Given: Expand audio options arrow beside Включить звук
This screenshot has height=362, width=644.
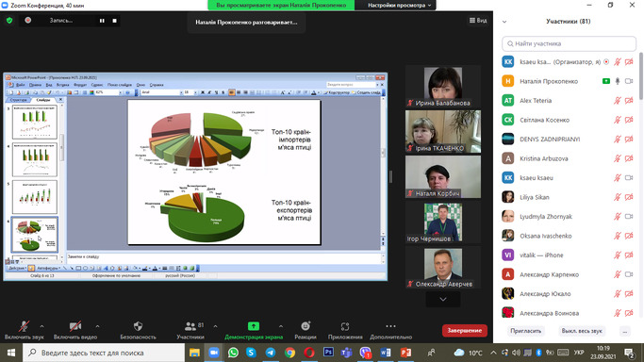Looking at the screenshot, I should (x=41, y=326).
